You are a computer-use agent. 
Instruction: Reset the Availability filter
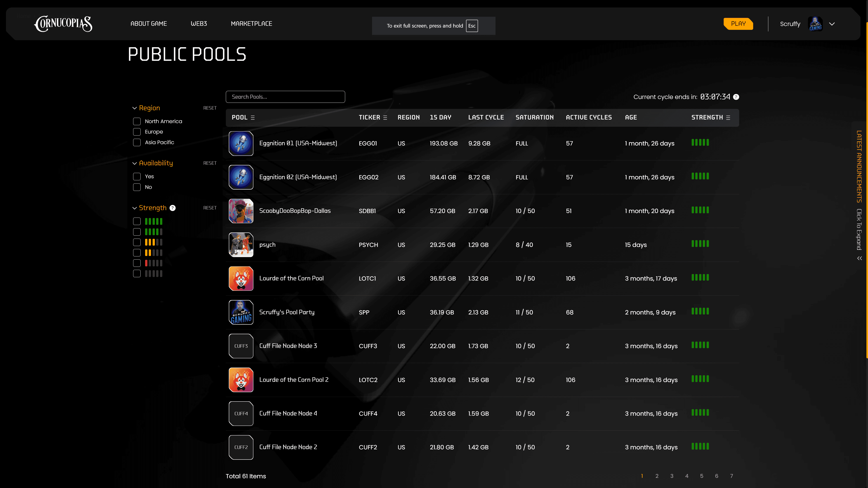[x=210, y=163]
